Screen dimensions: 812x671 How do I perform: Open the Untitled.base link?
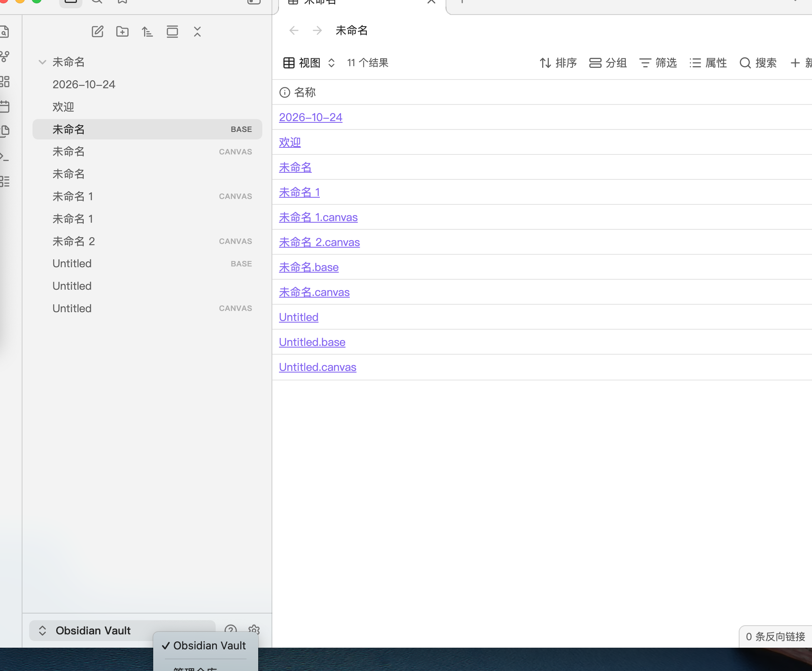(312, 342)
